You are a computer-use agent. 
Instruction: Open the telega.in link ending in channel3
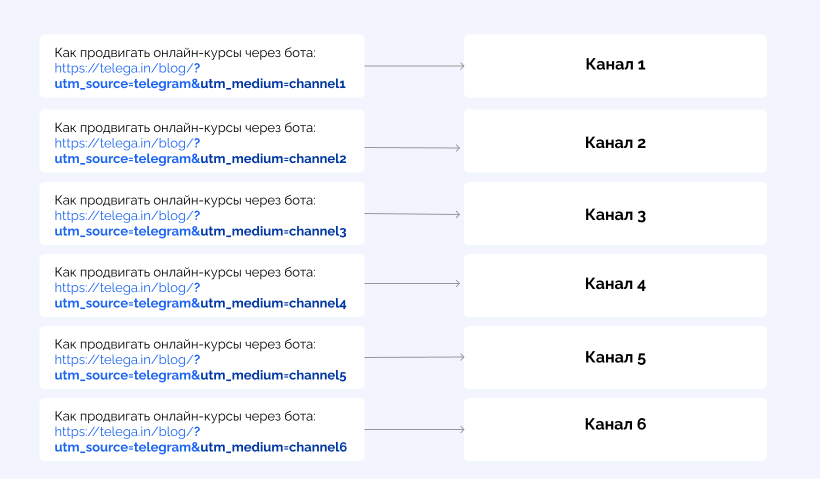point(200,224)
